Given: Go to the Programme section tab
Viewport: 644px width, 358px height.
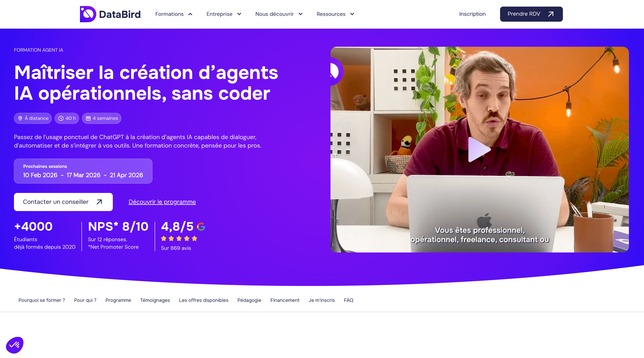Looking at the screenshot, I should 118,300.
